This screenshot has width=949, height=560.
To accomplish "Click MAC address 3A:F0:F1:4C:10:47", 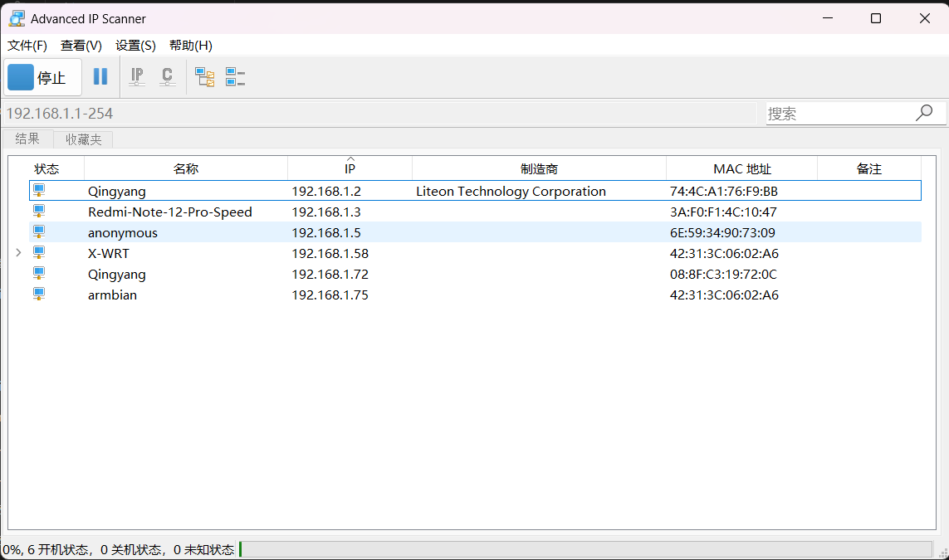I will 723,212.
